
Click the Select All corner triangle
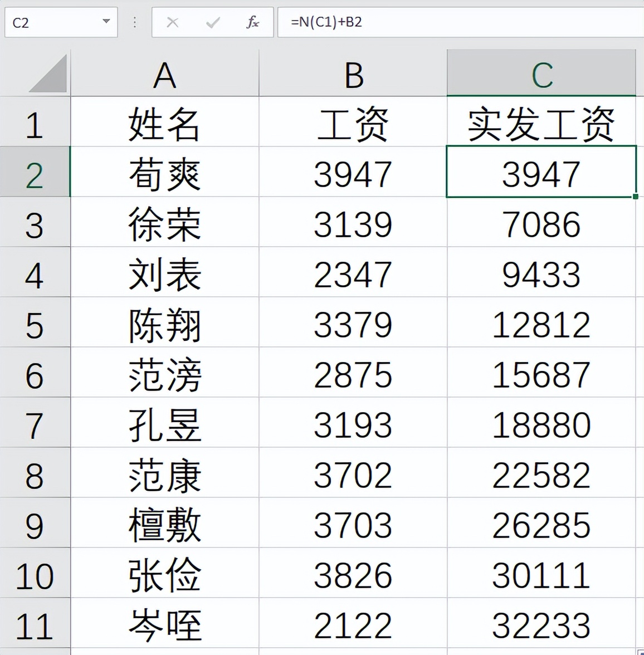point(48,74)
